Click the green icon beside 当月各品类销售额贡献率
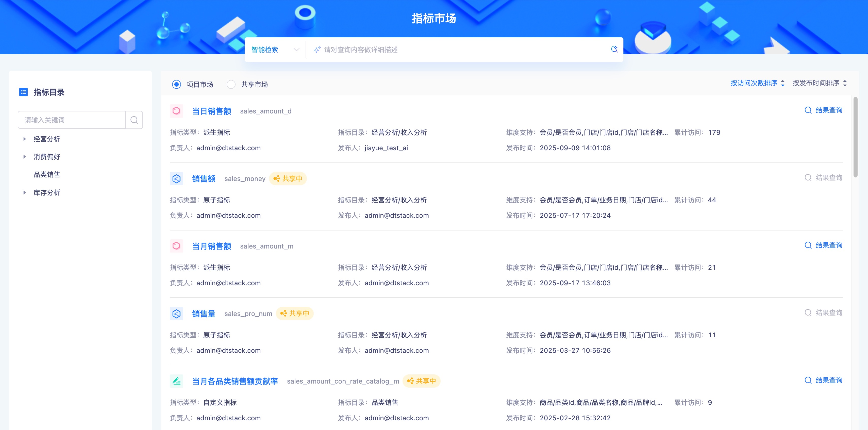Image resolution: width=868 pixels, height=430 pixels. [176, 381]
